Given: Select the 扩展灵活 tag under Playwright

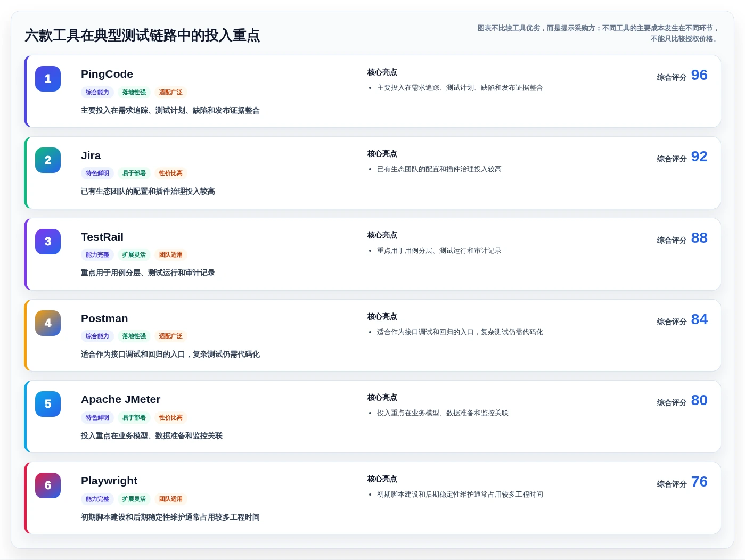Looking at the screenshot, I should 134,499.
